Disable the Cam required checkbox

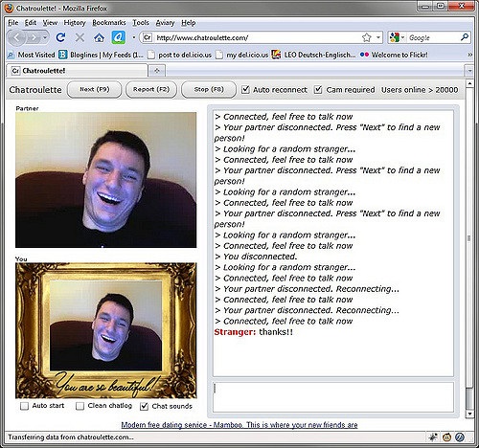pos(318,90)
